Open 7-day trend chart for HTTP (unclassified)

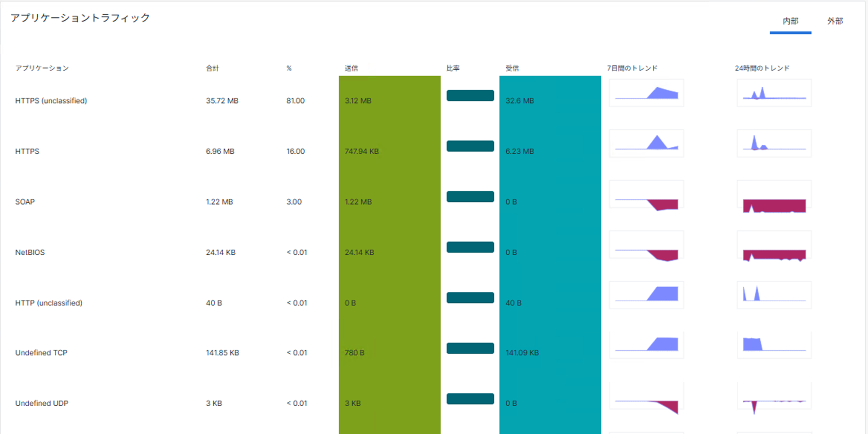coord(646,295)
